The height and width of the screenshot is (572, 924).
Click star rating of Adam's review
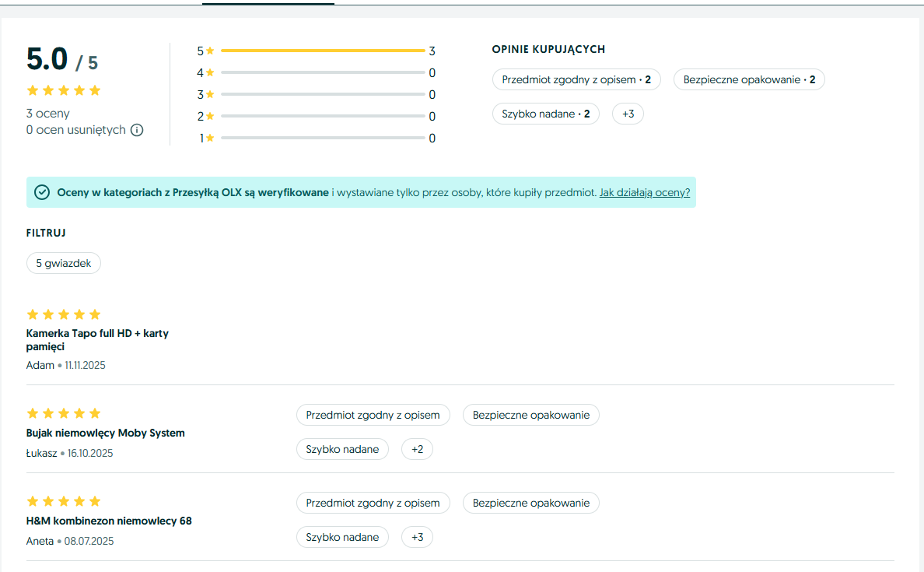click(64, 314)
